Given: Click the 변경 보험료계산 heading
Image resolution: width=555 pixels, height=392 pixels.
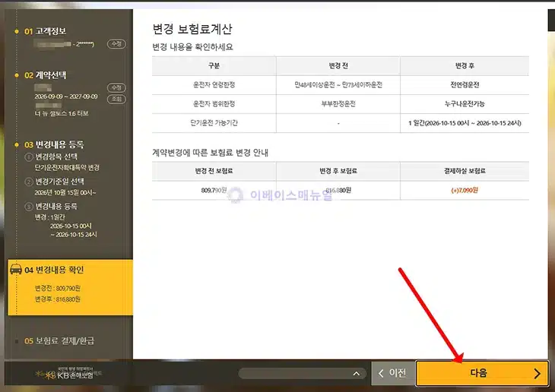Looking at the screenshot, I should coord(192,29).
